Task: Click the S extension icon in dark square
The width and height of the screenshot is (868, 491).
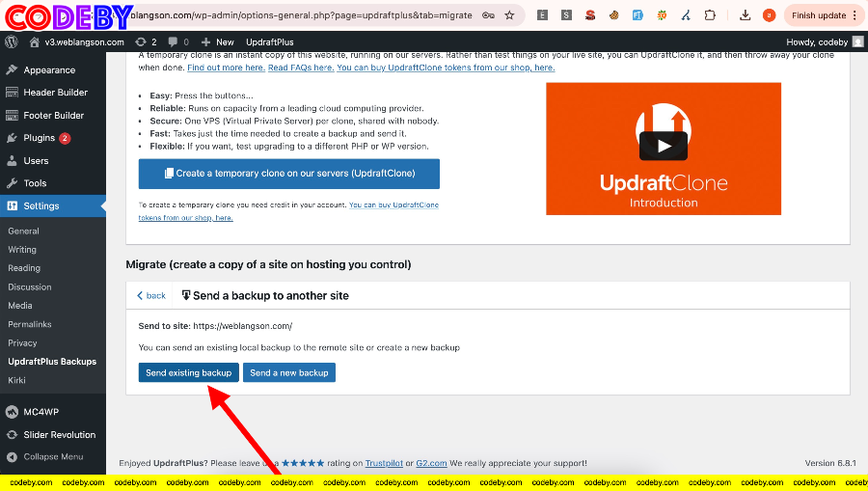Action: 566,15
